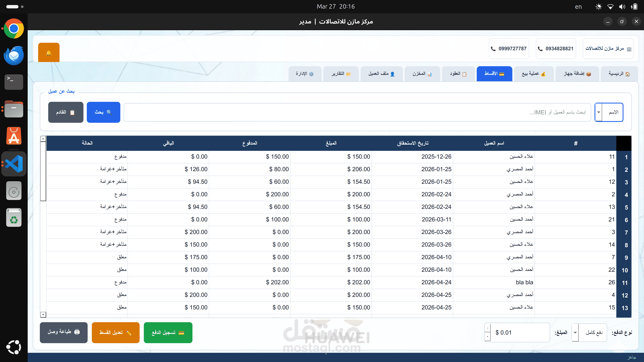The image size is (644, 362).
Task: Open Trash icon in the dock
Action: pos(14,218)
